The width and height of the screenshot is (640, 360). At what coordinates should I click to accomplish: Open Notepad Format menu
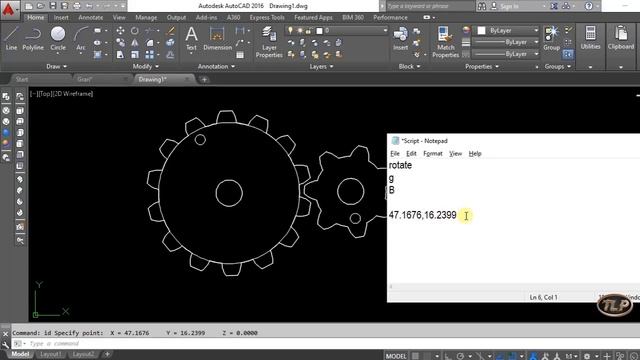(433, 153)
